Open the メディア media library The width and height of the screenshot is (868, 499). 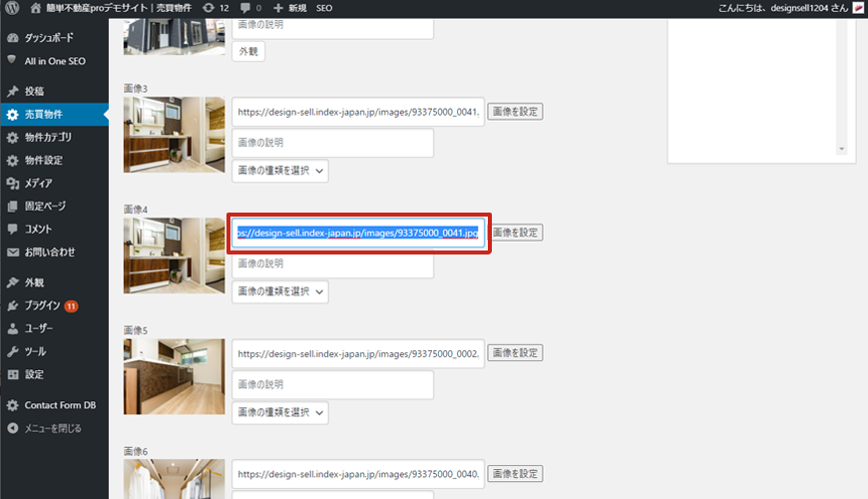pyautogui.click(x=38, y=183)
